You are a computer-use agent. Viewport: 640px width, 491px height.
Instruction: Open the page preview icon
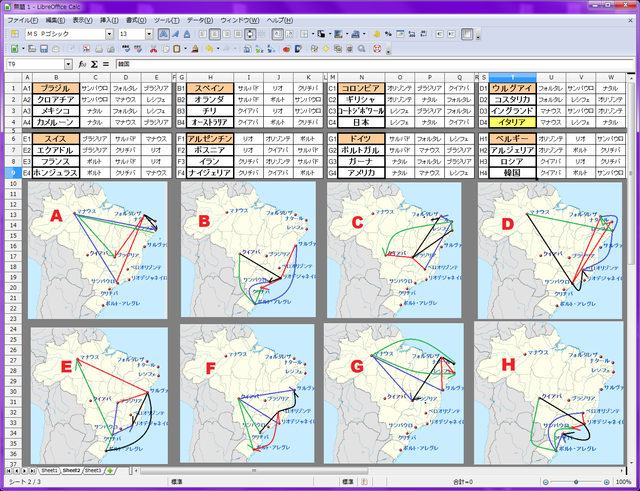tap(111, 49)
